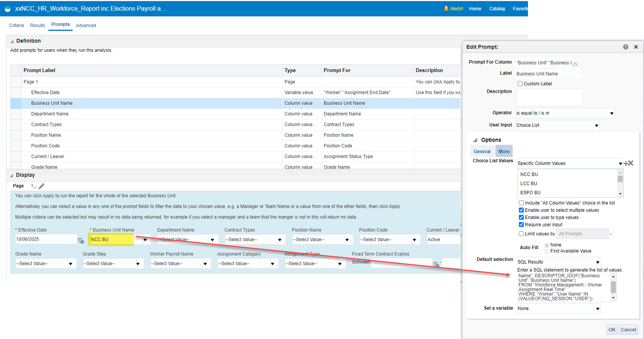This screenshot has height=339, width=644.
Task: Select the Prompts tab
Action: tap(60, 24)
